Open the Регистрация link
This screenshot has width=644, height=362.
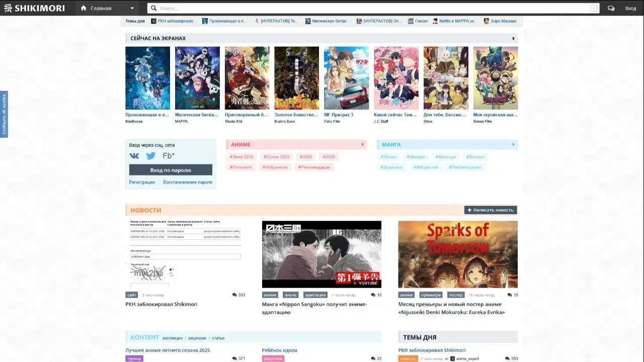(x=142, y=182)
